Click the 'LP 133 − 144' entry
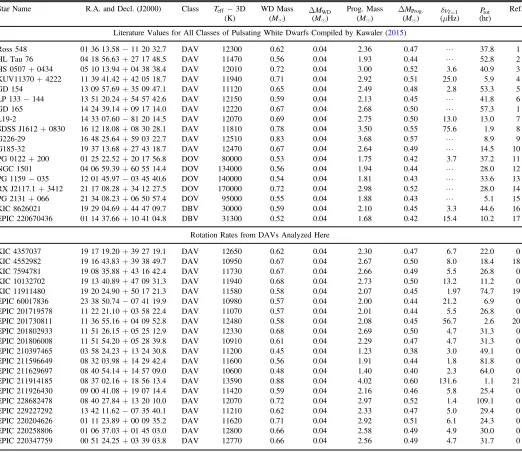Image resolution: width=522 pixels, height=452 pixels. coord(22,99)
